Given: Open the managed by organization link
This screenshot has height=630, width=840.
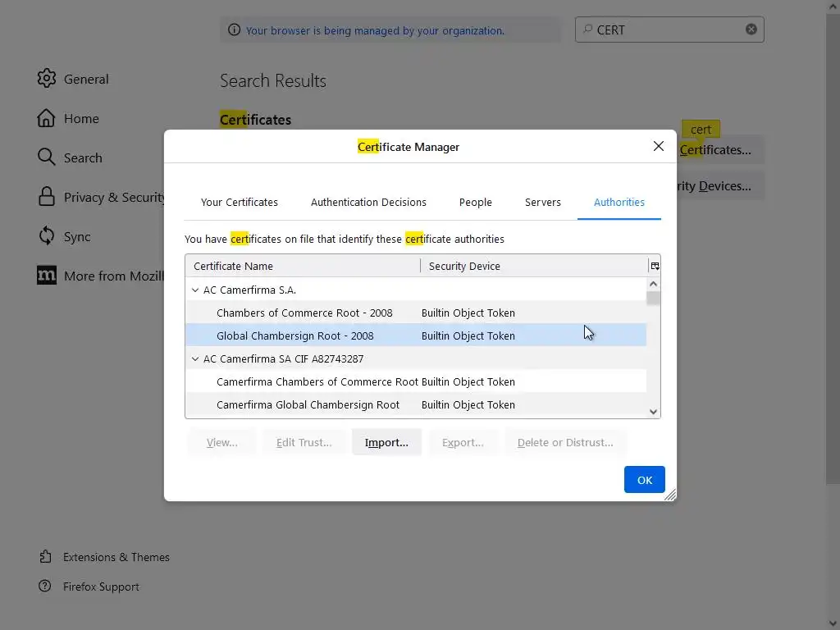Looking at the screenshot, I should click(375, 30).
